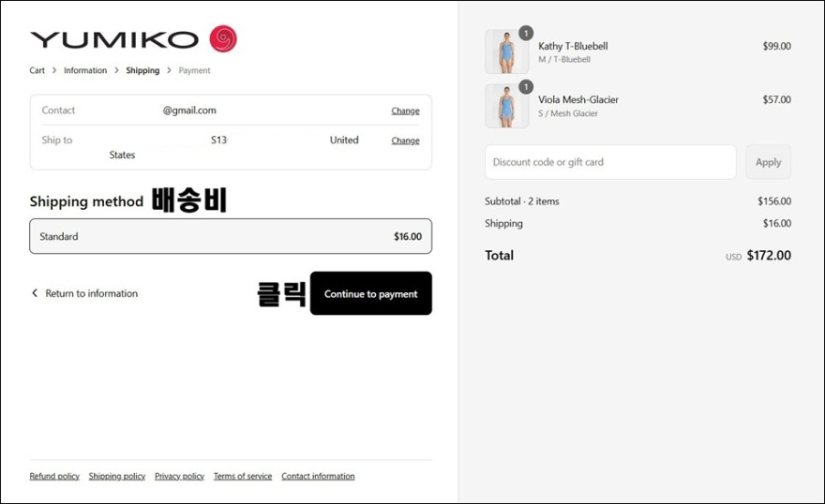825x504 pixels.
Task: Click the YUMIKO brand wordmark
Action: [x=114, y=40]
